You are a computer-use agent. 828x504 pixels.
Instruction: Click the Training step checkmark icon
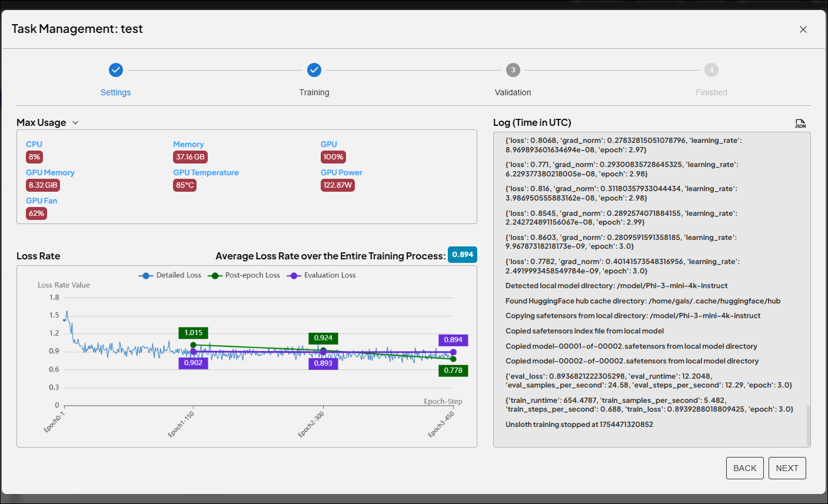click(x=314, y=70)
